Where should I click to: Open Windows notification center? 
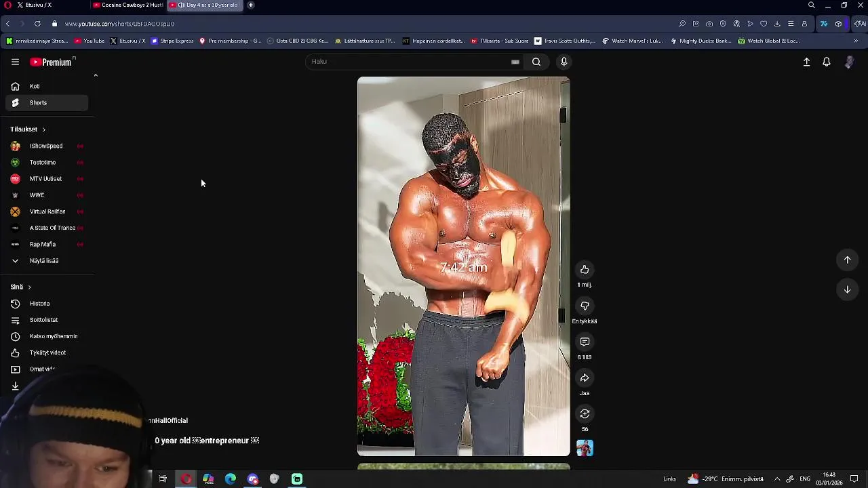[x=854, y=479]
